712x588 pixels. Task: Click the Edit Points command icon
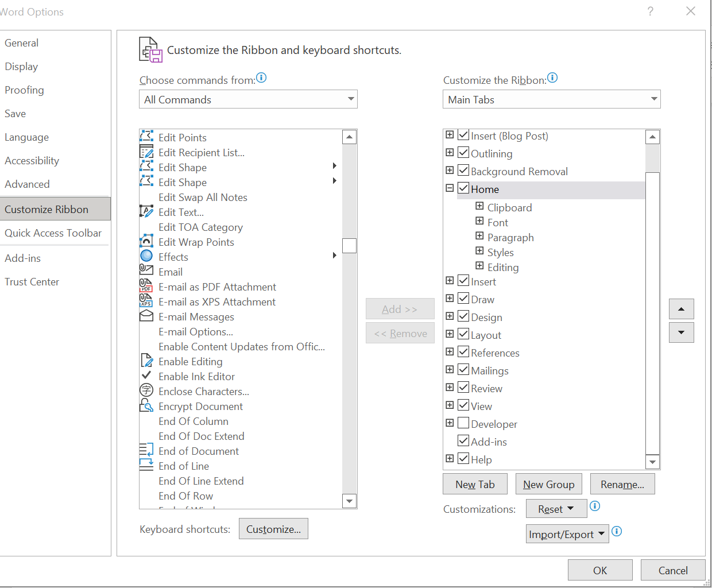(x=146, y=137)
